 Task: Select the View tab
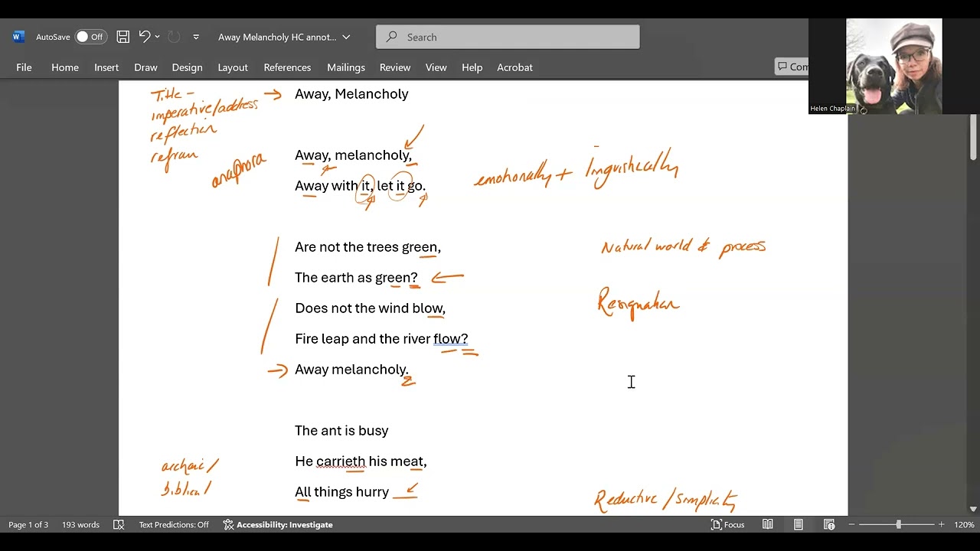(436, 67)
